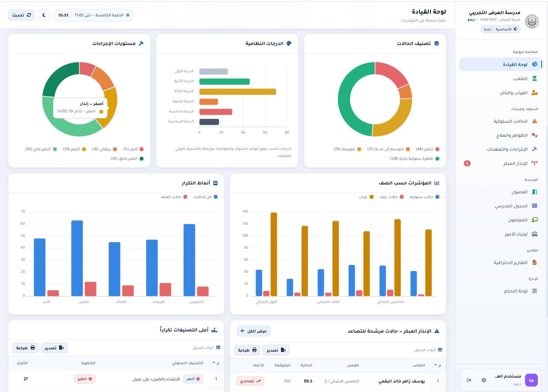Click the الأساسية plan badge

(506, 29)
